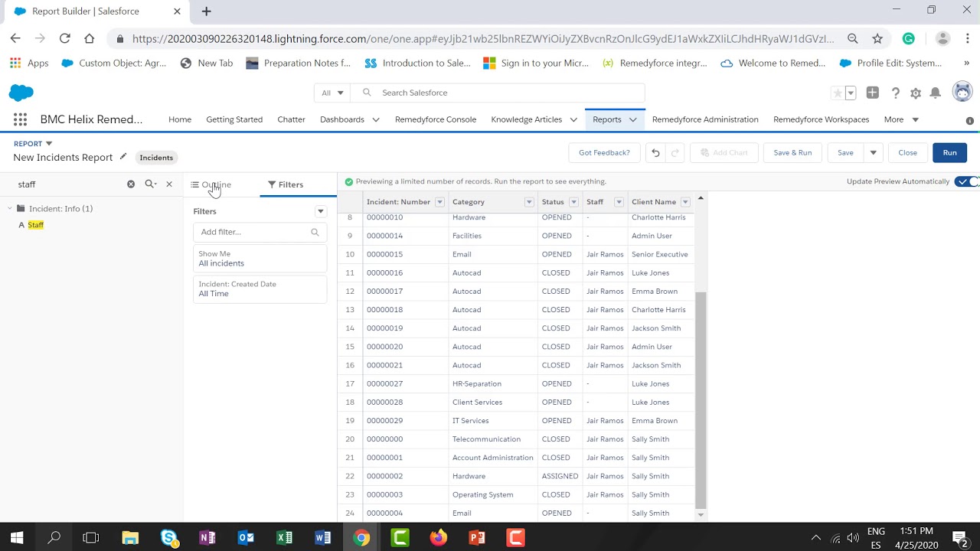Toggle Update Preview Automatically switch

[968, 181]
